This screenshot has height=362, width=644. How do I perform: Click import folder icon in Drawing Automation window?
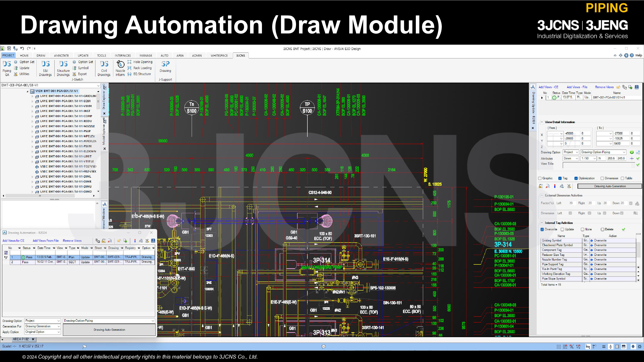tap(119, 241)
